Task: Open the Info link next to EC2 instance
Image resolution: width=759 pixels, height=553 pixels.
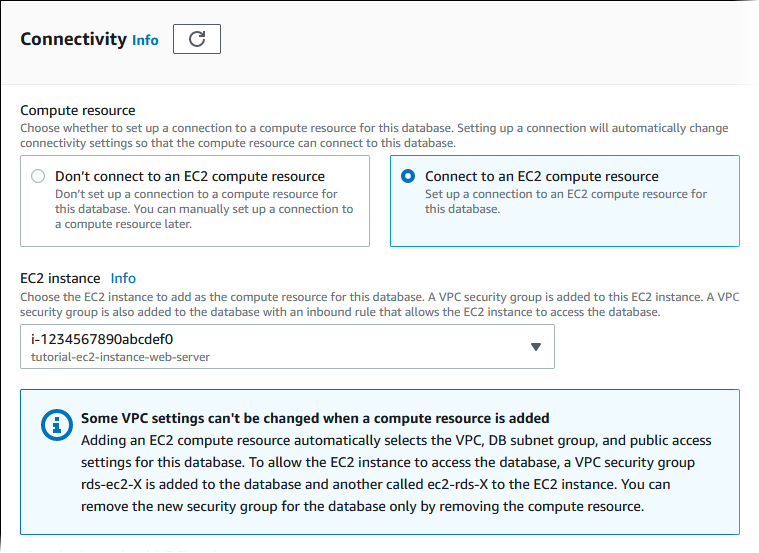Action: [123, 278]
